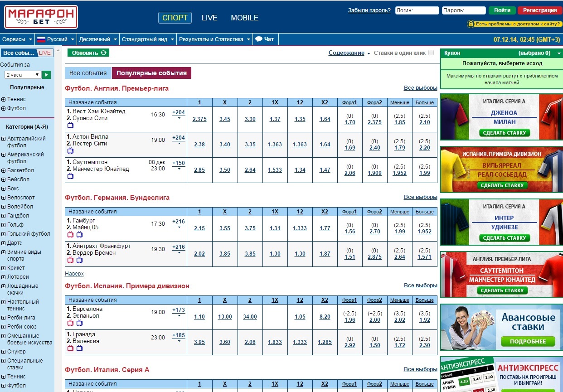Click the Бокс category in sidebar
This screenshot has width=563, height=392.
13,189
